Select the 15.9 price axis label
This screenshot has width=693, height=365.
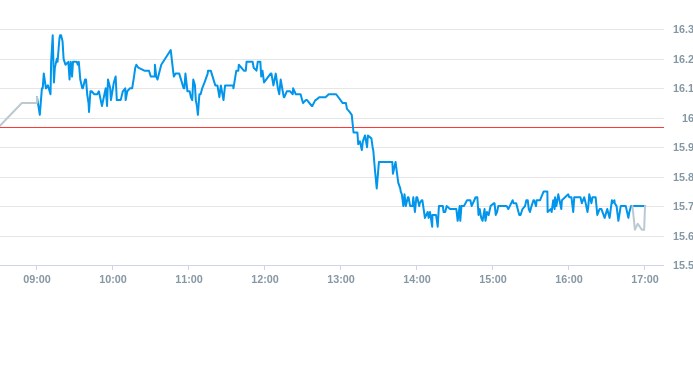683,147
